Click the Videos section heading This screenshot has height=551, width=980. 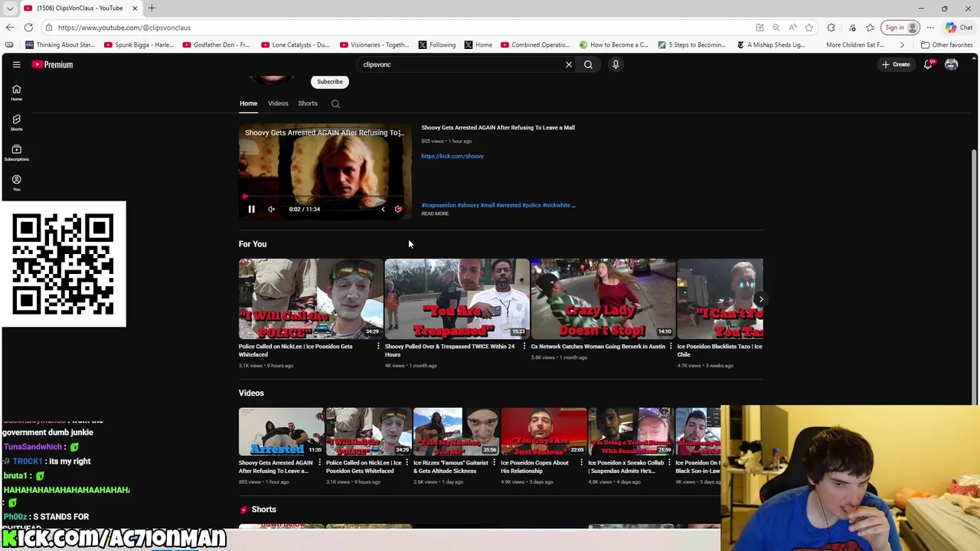251,393
